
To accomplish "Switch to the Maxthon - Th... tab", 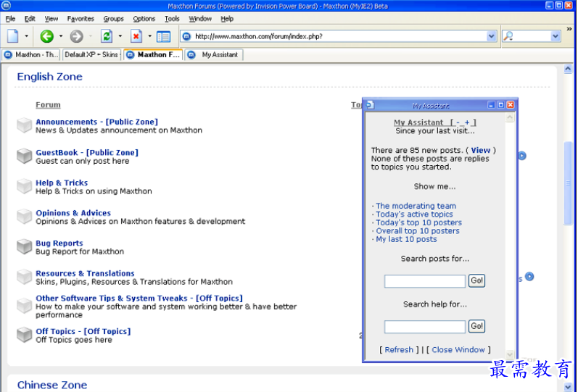I will tap(31, 55).
